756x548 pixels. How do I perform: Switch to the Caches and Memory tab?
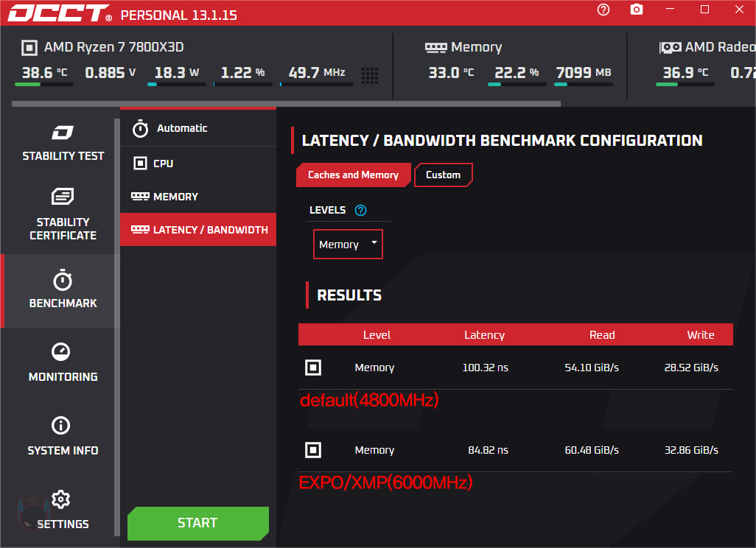pos(354,175)
